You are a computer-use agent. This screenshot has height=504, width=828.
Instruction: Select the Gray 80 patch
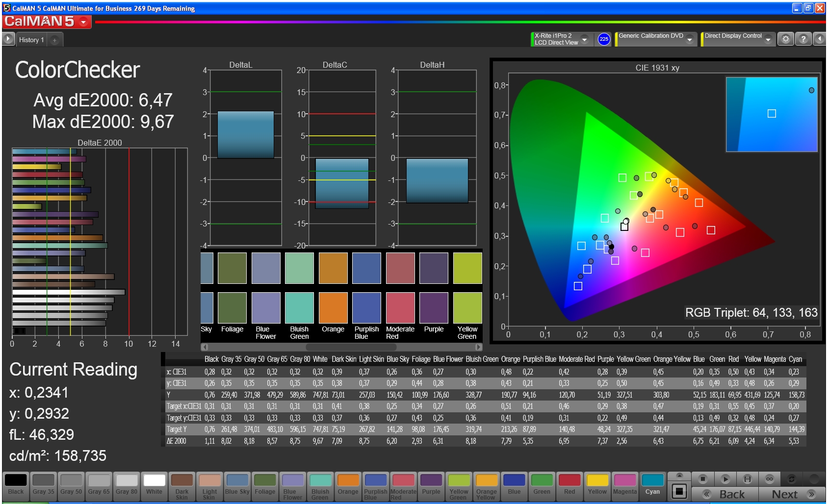[x=127, y=486]
